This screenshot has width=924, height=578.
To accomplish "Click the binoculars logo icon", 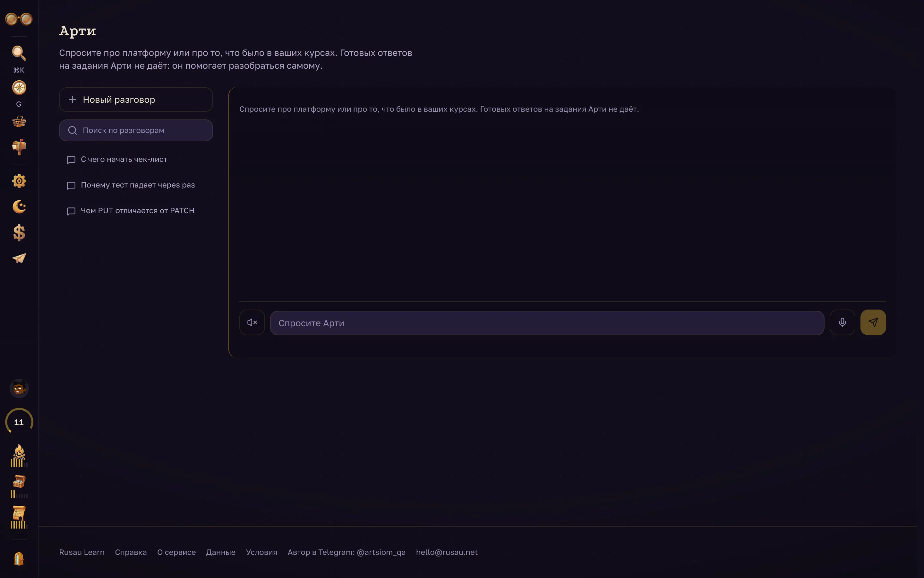I will [x=19, y=19].
